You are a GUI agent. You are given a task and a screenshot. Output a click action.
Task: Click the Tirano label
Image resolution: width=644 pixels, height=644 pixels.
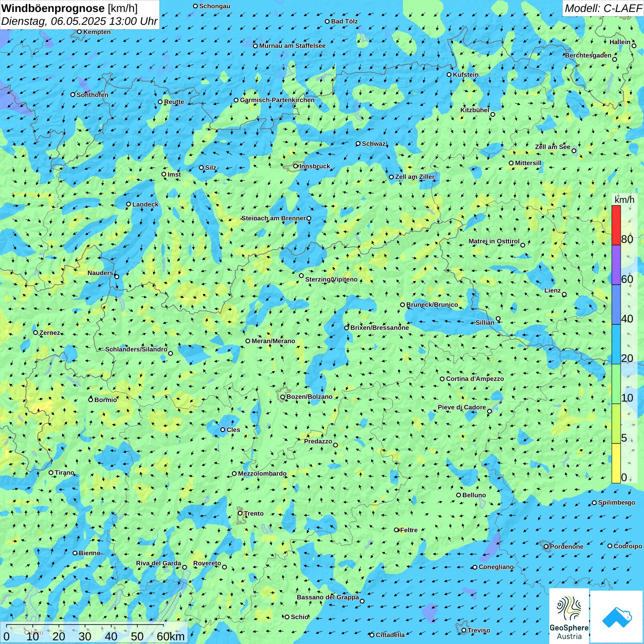[x=64, y=472]
